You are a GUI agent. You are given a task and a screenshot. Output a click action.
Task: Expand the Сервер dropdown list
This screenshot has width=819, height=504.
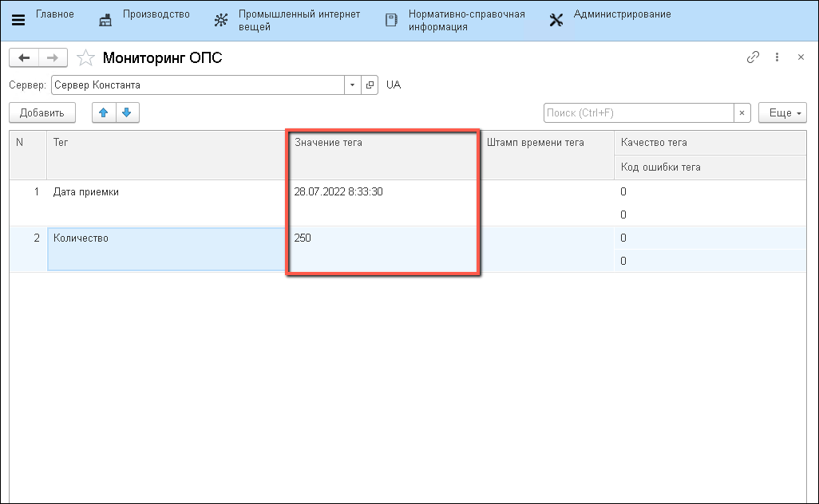point(353,85)
